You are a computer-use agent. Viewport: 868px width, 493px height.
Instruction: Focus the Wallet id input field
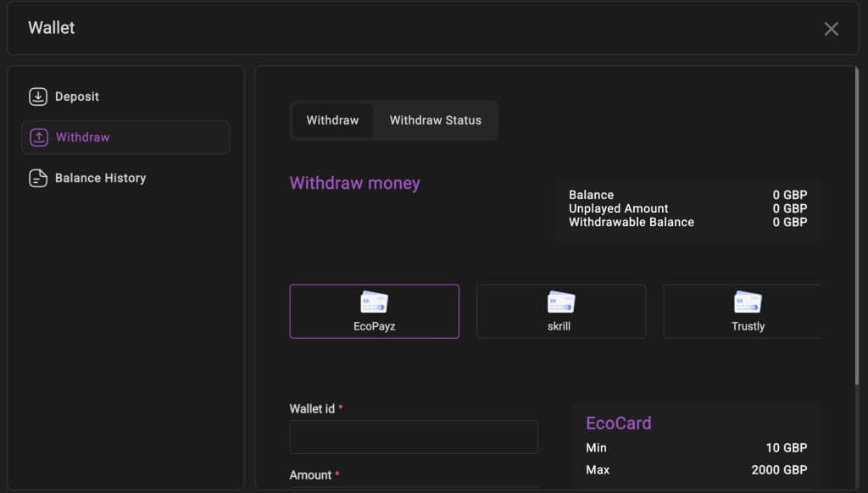click(x=414, y=437)
